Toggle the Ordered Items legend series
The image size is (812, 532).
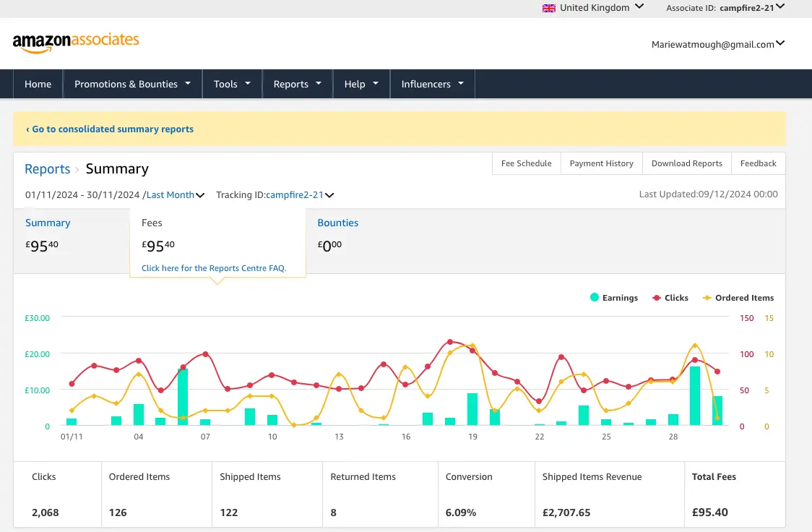point(738,297)
